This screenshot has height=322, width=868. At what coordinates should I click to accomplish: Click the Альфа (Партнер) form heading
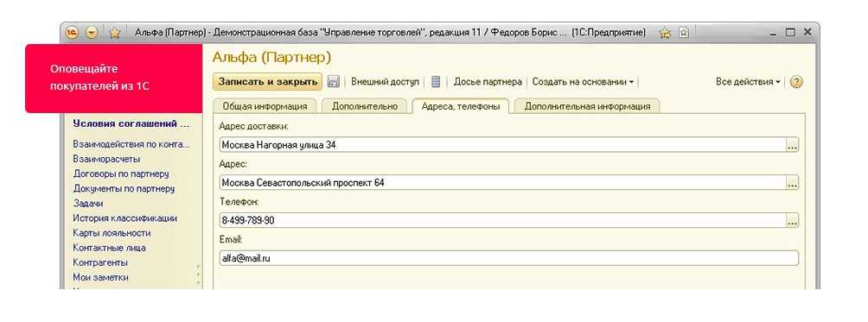271,57
